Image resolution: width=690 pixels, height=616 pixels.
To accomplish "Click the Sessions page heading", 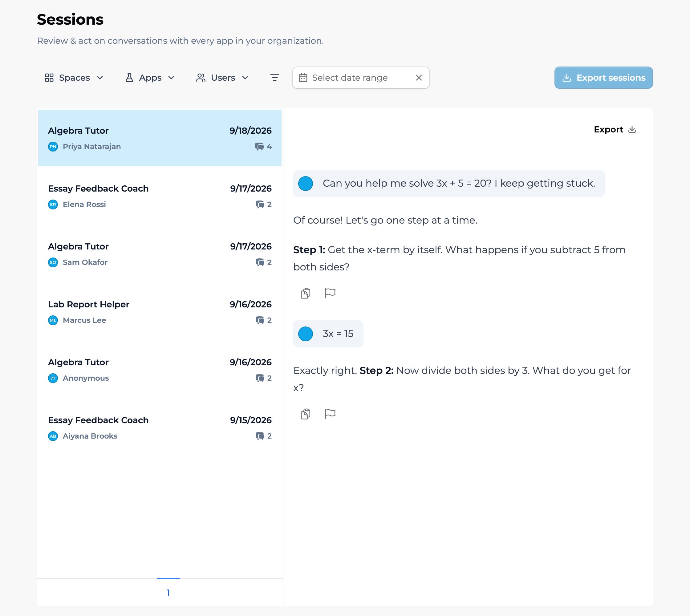I will click(70, 19).
